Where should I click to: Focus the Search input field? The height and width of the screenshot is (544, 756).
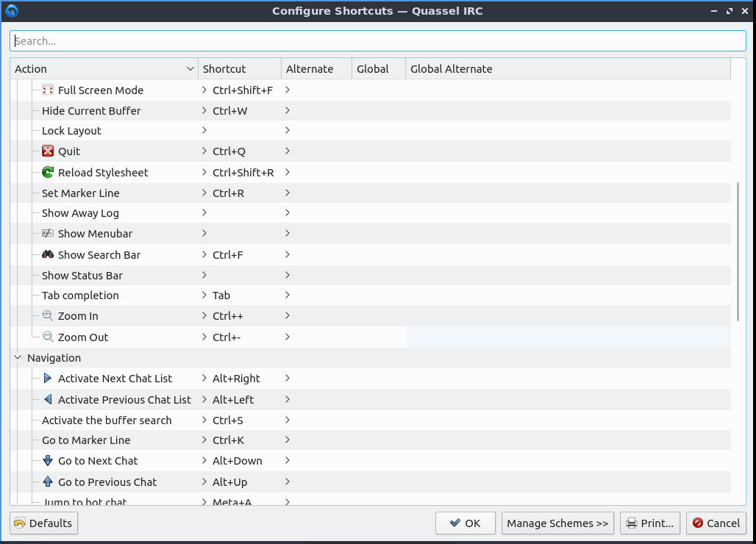(378, 41)
